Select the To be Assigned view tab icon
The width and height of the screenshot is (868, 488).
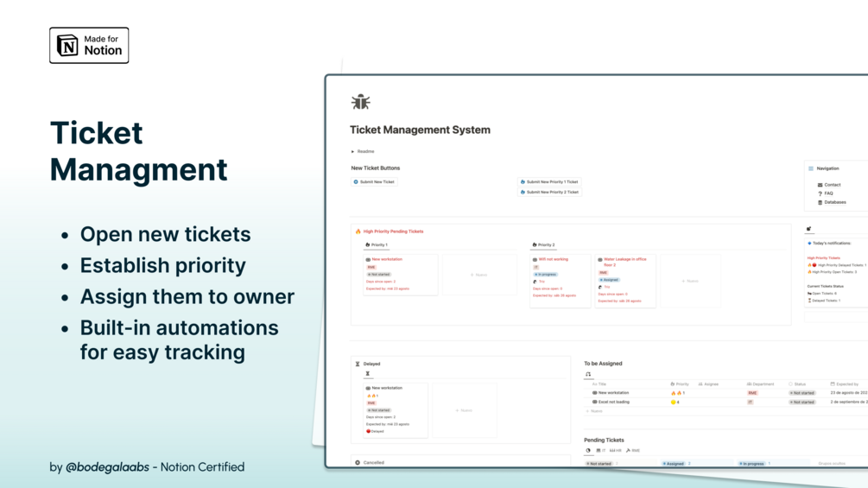pyautogui.click(x=588, y=375)
